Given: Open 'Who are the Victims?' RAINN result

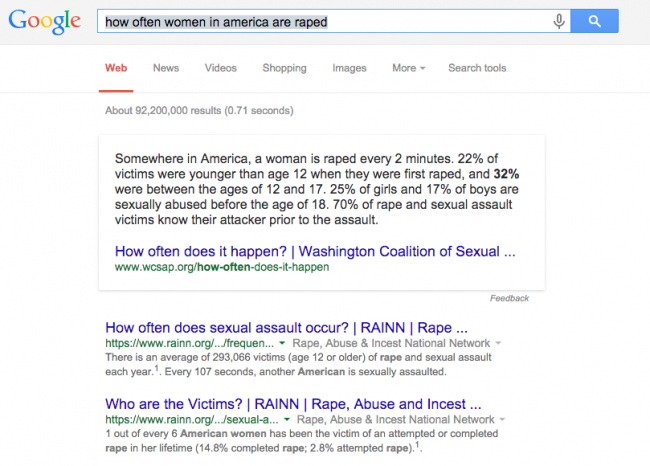Looking at the screenshot, I should [x=293, y=404].
